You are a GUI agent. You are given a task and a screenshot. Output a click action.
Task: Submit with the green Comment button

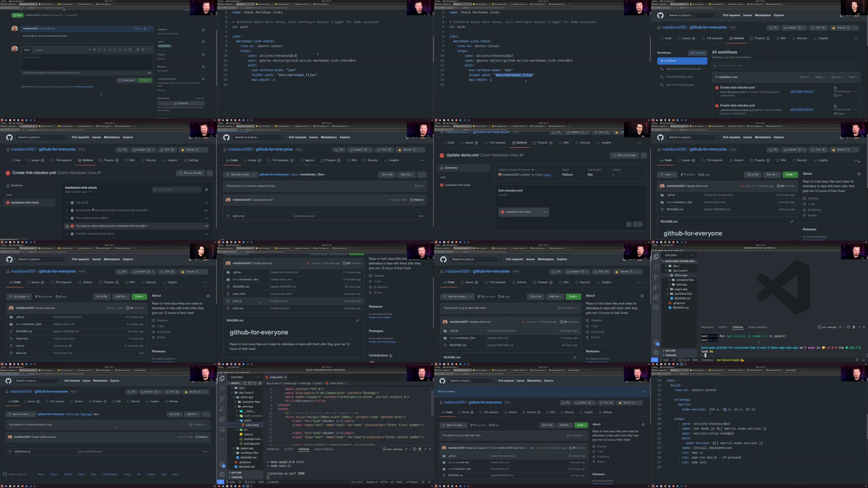pyautogui.click(x=145, y=80)
